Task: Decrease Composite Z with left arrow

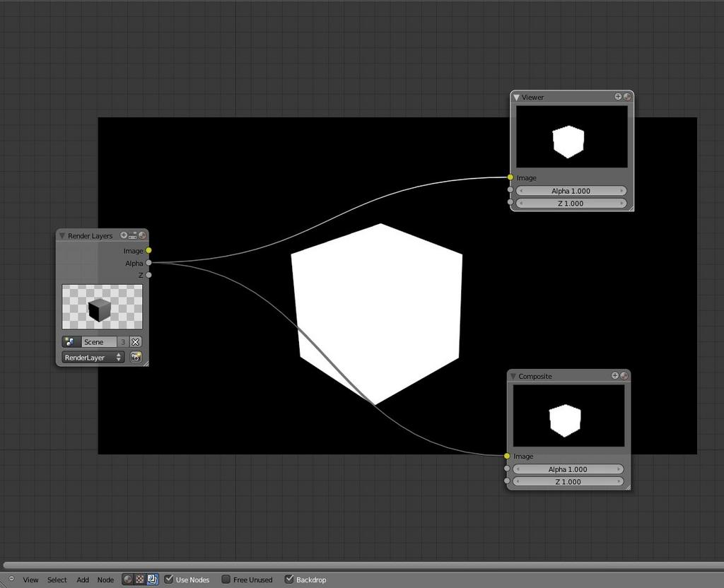Action: (518, 481)
